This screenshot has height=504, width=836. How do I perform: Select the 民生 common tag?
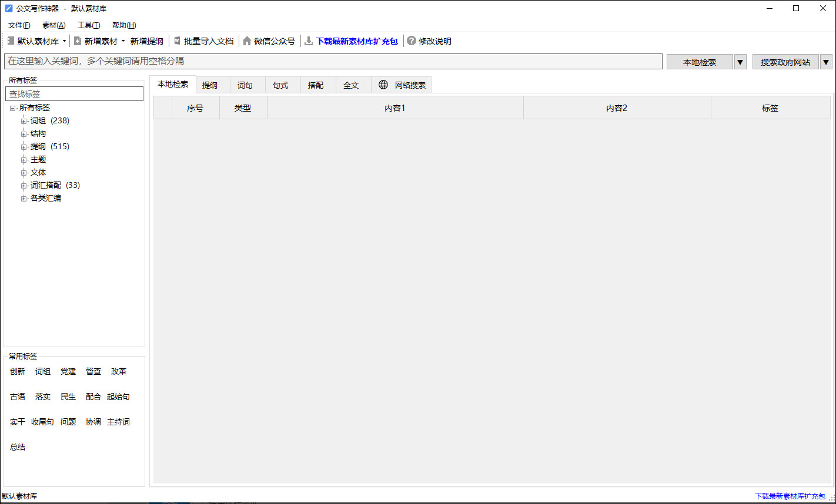[x=68, y=397]
